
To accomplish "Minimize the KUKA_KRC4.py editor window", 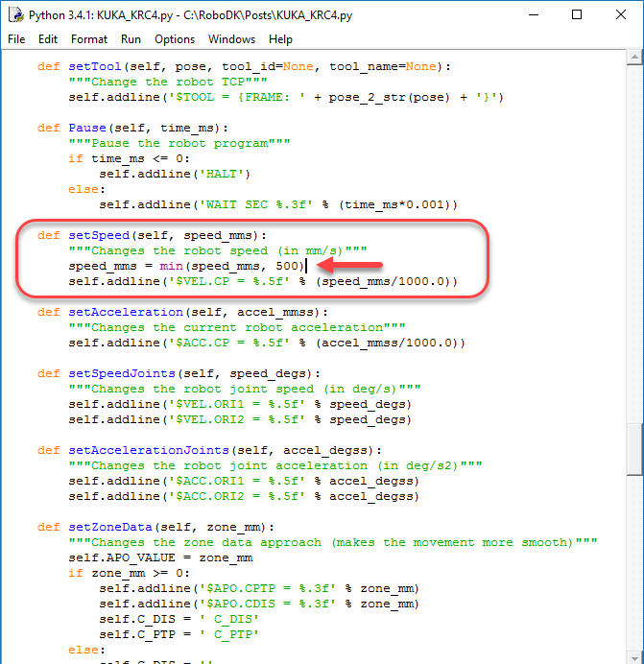I will click(x=533, y=15).
